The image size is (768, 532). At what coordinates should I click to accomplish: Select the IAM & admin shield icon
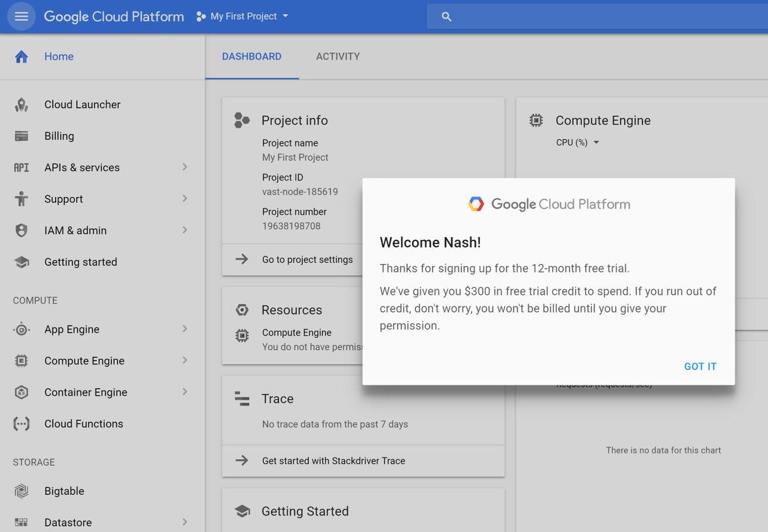point(20,230)
